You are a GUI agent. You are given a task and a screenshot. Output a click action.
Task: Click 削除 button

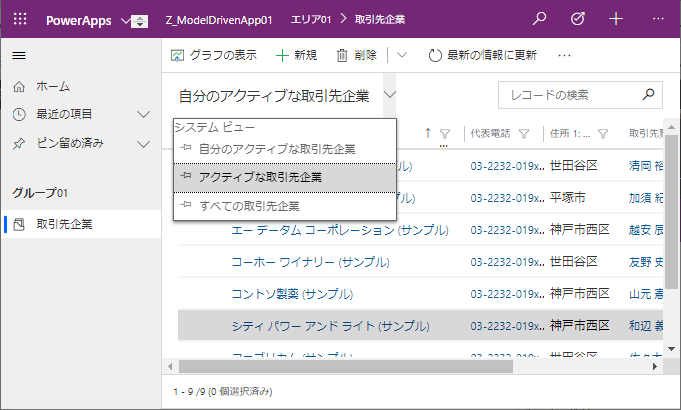point(357,56)
